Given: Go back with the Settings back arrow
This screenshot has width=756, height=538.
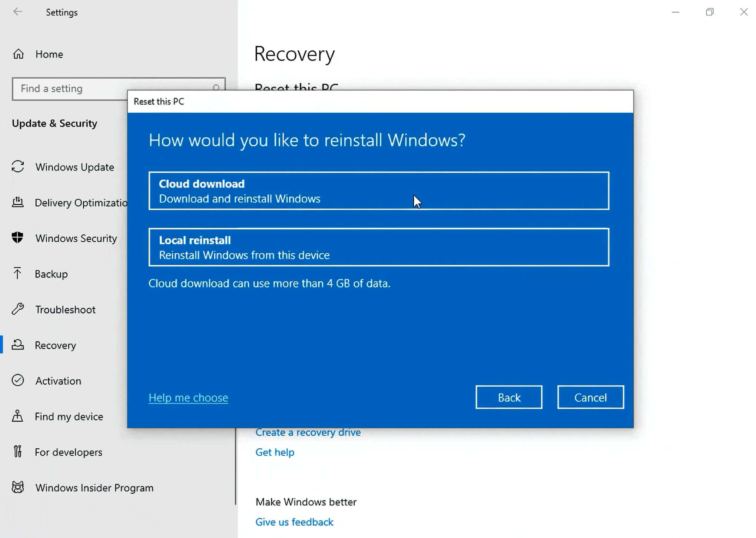Looking at the screenshot, I should tap(18, 12).
